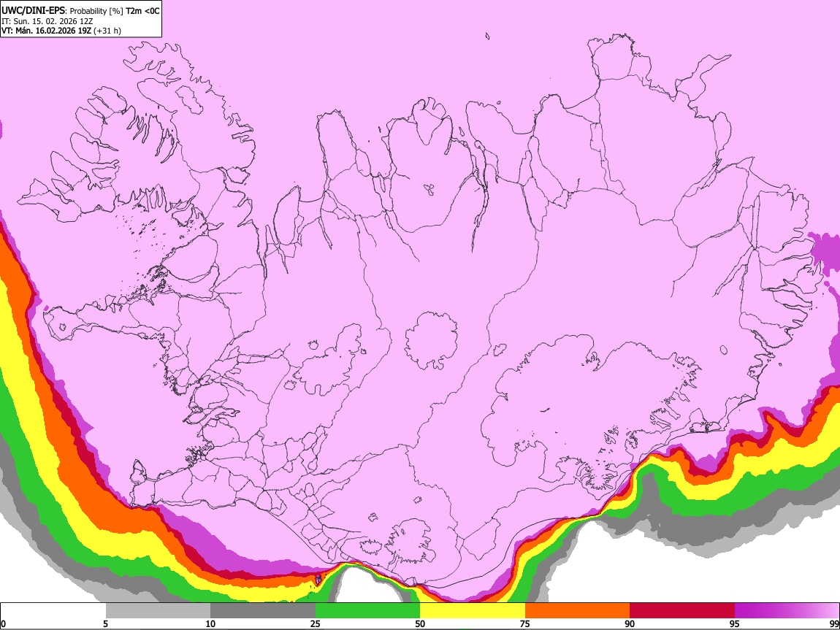Click the '(+31 h)' forecast offset text
840x630 pixels.
tap(107, 31)
